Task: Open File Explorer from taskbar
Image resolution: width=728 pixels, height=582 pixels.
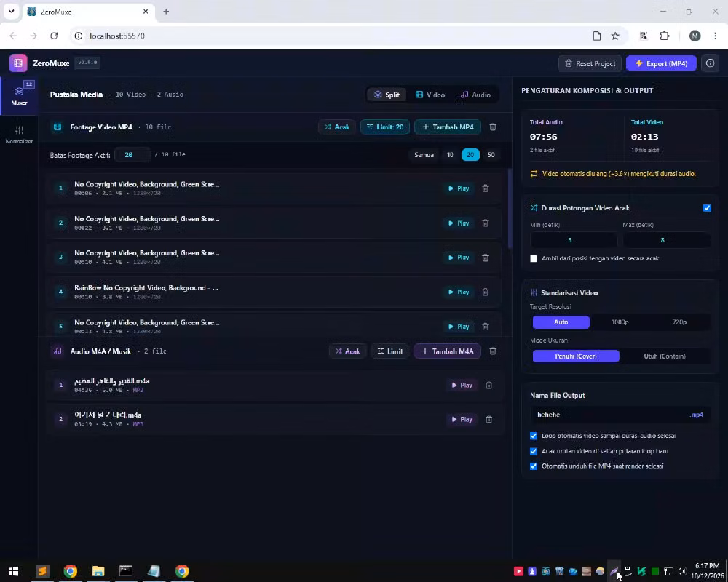Action: click(x=98, y=571)
